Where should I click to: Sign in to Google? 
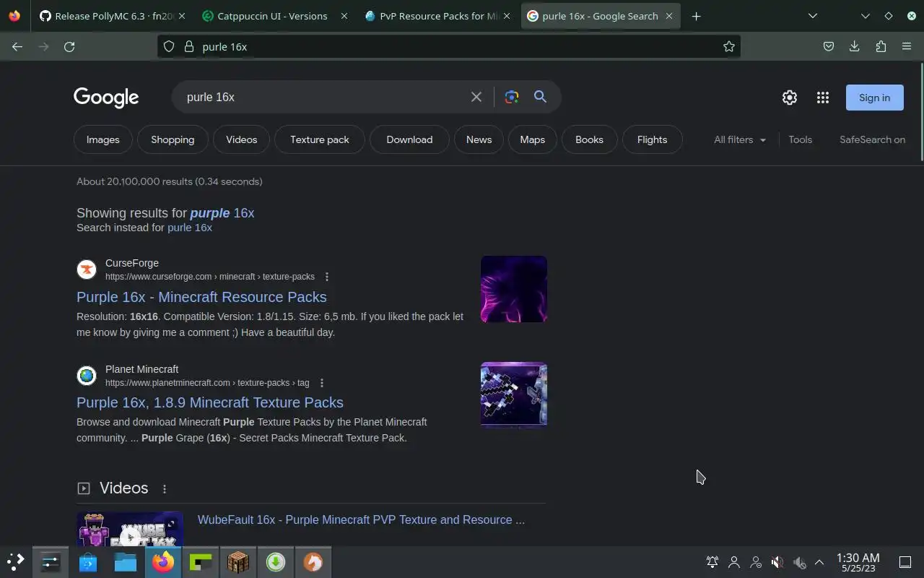tap(874, 98)
